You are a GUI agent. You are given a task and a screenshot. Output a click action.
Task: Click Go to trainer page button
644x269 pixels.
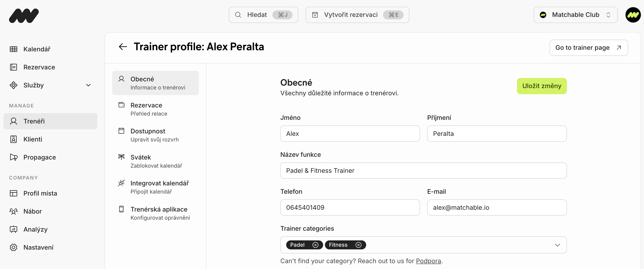[x=588, y=48]
